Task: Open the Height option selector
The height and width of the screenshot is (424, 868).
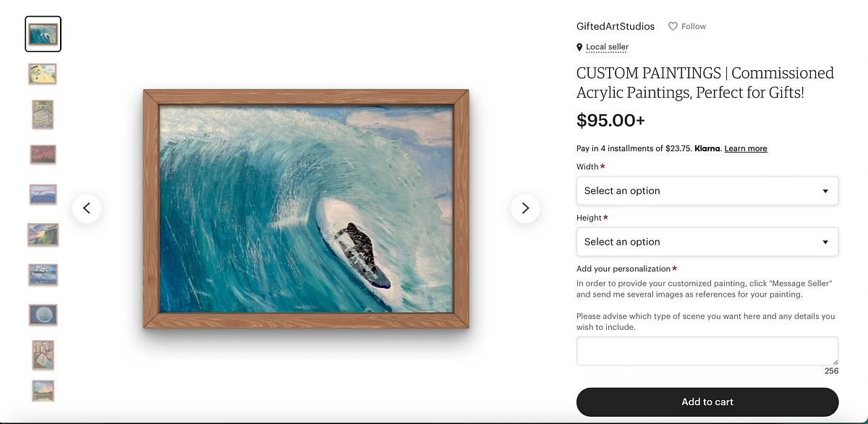Action: coord(707,242)
